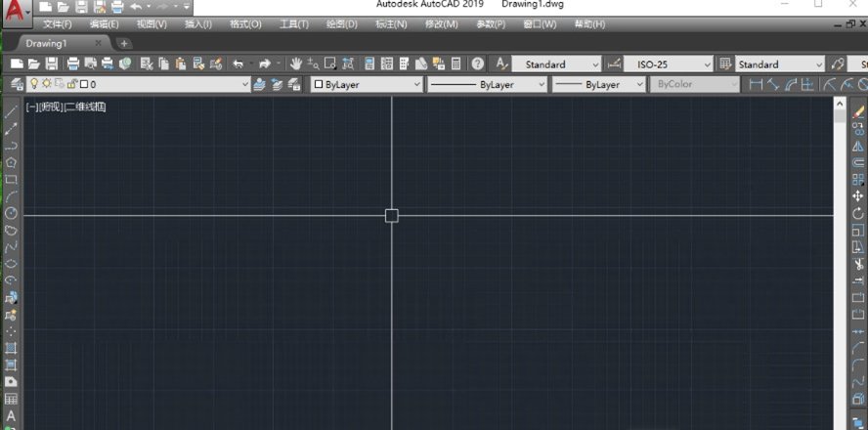Viewport: 868px width, 430px height.
Task: Click the Mirror tool in right toolbar
Action: pos(858,146)
